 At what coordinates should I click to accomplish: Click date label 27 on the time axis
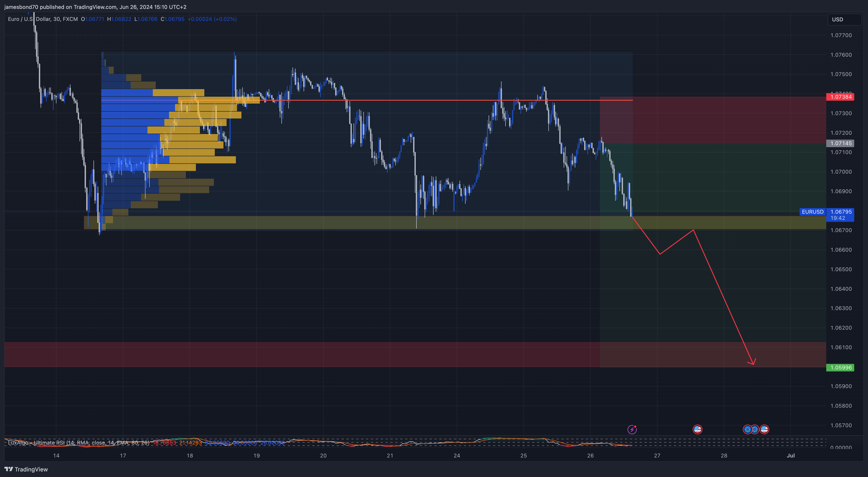(x=657, y=455)
